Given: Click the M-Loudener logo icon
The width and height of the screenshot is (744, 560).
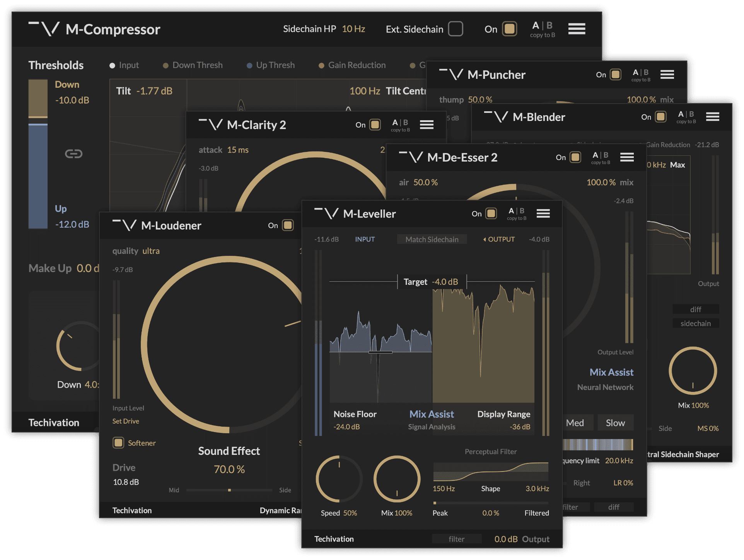Looking at the screenshot, I should pos(125,225).
